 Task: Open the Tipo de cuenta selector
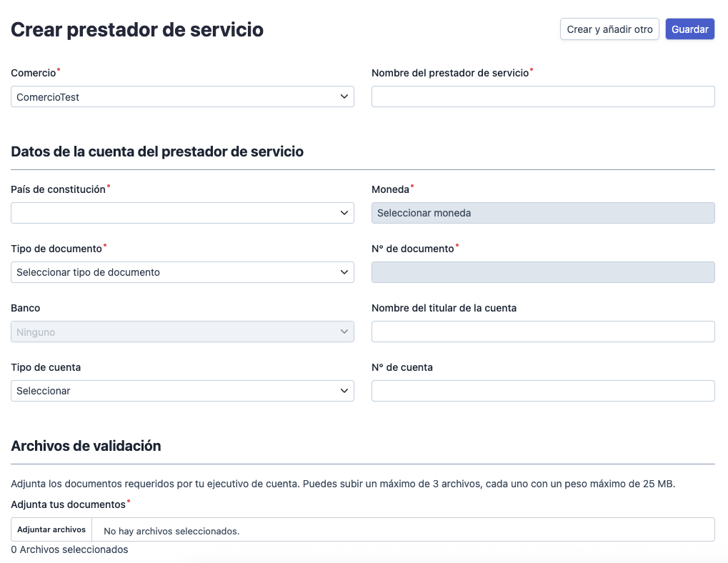[x=182, y=390]
